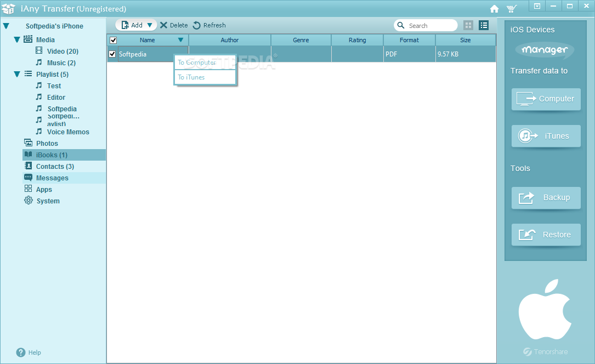595x364 pixels.
Task: Select Photos in sidebar
Action: tap(47, 143)
